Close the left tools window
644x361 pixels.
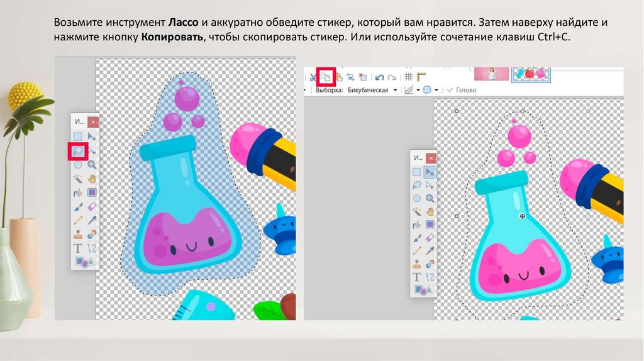point(92,122)
